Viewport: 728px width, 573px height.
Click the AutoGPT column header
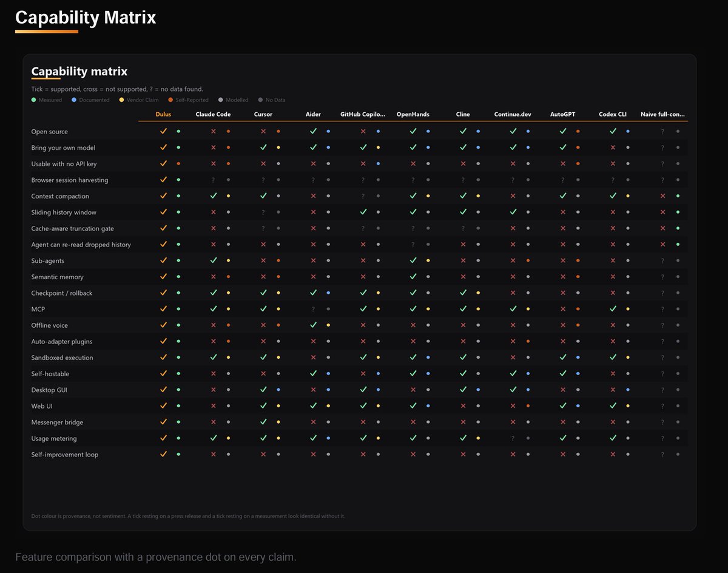pos(563,114)
